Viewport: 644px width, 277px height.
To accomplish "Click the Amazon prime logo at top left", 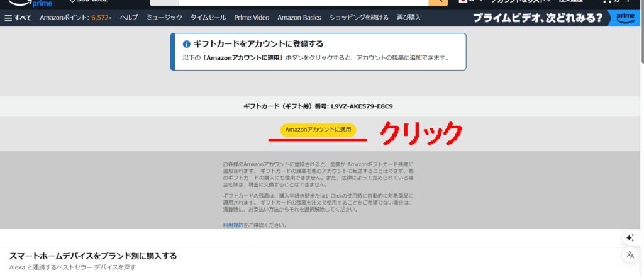I will coord(30,3).
